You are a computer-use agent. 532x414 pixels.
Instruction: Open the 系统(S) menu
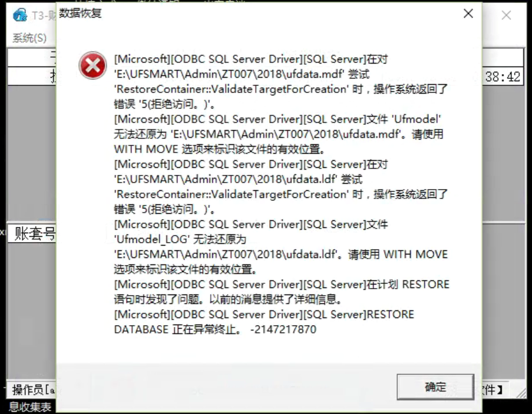pyautogui.click(x=29, y=38)
